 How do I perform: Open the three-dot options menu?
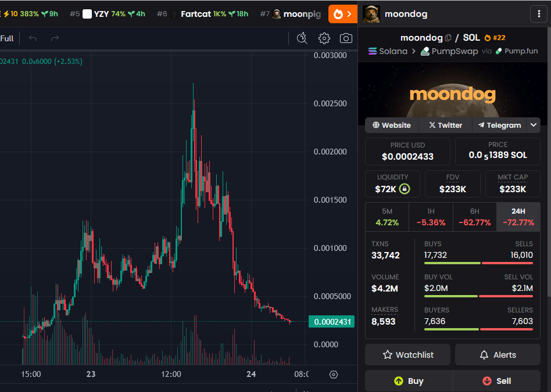click(539, 14)
